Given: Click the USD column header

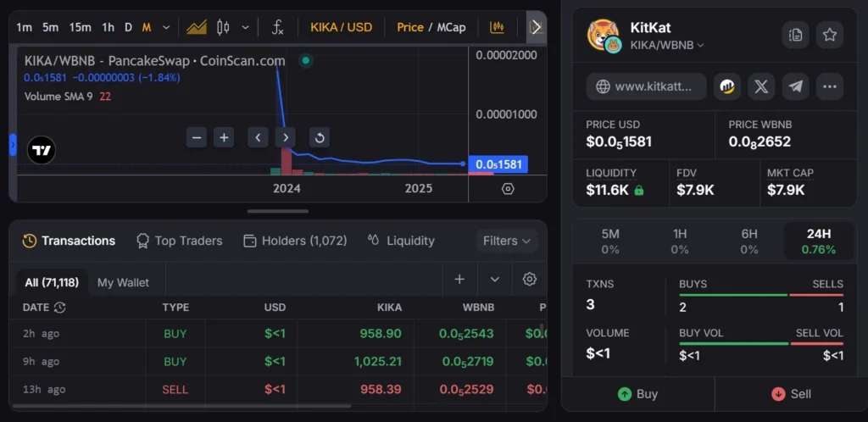Looking at the screenshot, I should point(275,308).
